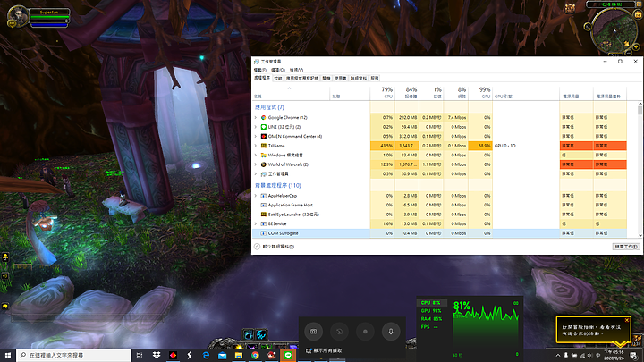Click the player portrait in World of Warcraft
This screenshot has height=362, width=644.
(x=18, y=16)
